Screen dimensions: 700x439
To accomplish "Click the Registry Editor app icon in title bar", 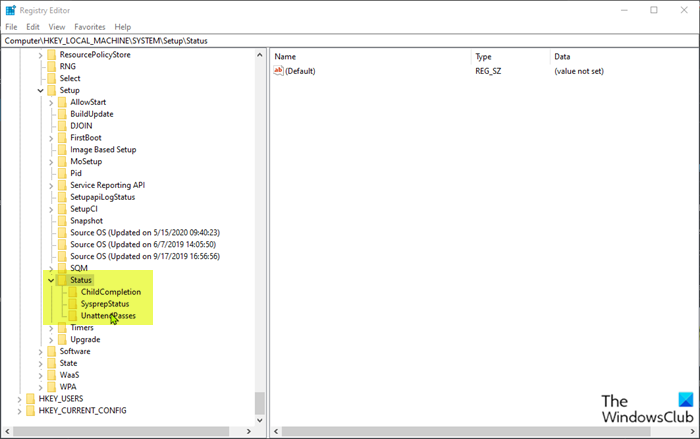I will tap(10, 10).
